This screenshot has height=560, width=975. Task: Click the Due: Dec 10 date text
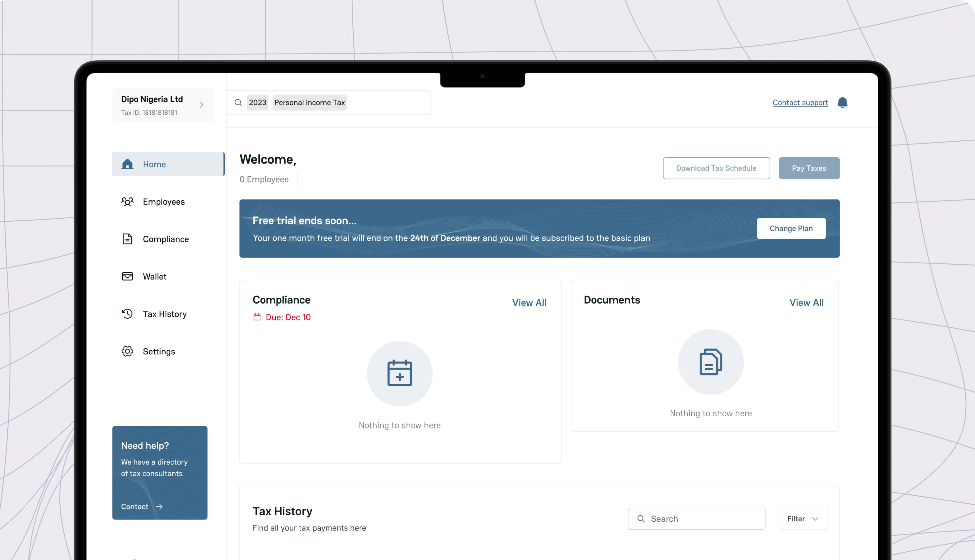[x=288, y=317]
